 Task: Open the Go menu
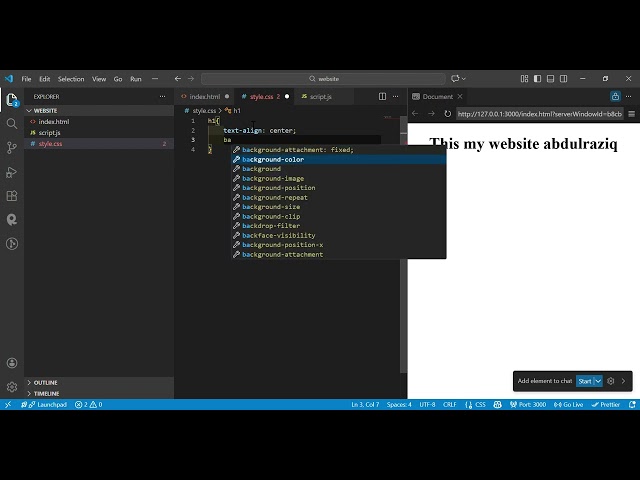click(x=118, y=79)
